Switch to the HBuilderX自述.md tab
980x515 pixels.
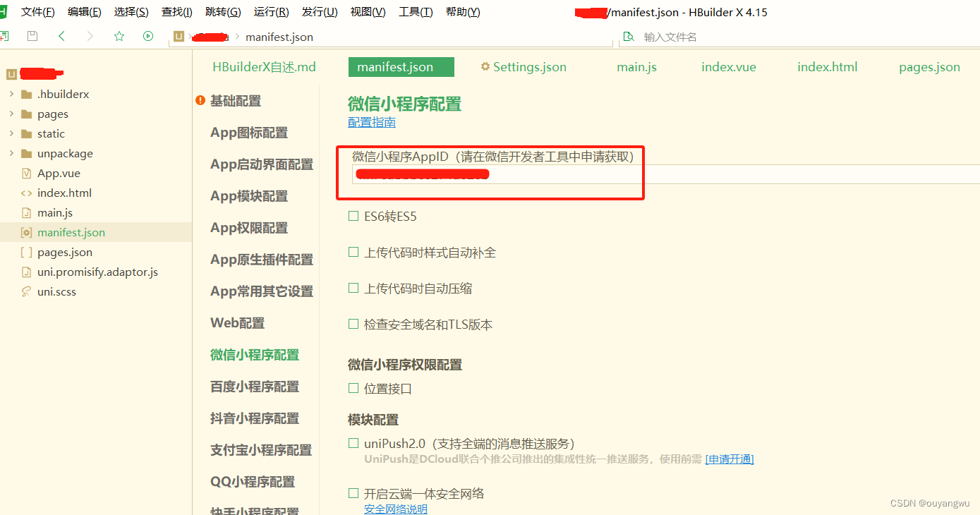[265, 67]
